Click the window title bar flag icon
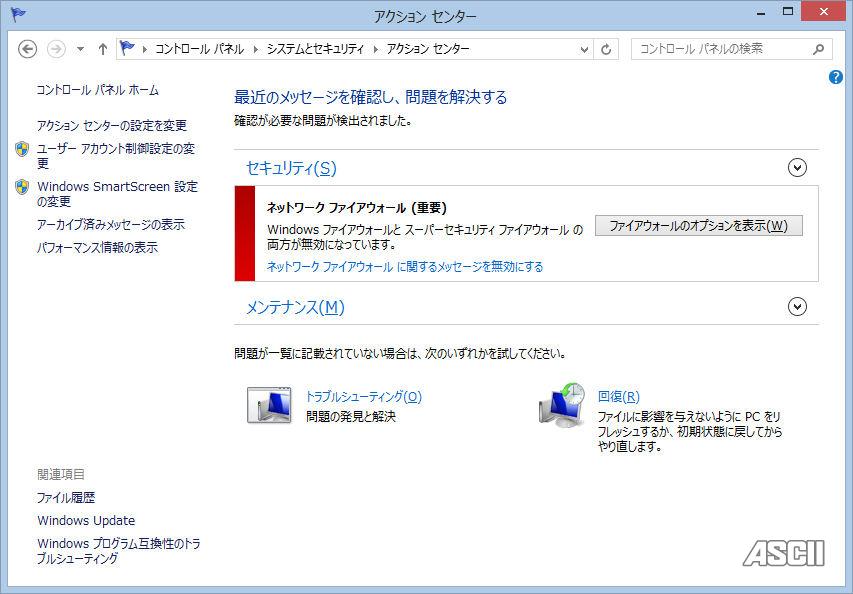Image resolution: width=853 pixels, height=594 pixels. click(18, 15)
